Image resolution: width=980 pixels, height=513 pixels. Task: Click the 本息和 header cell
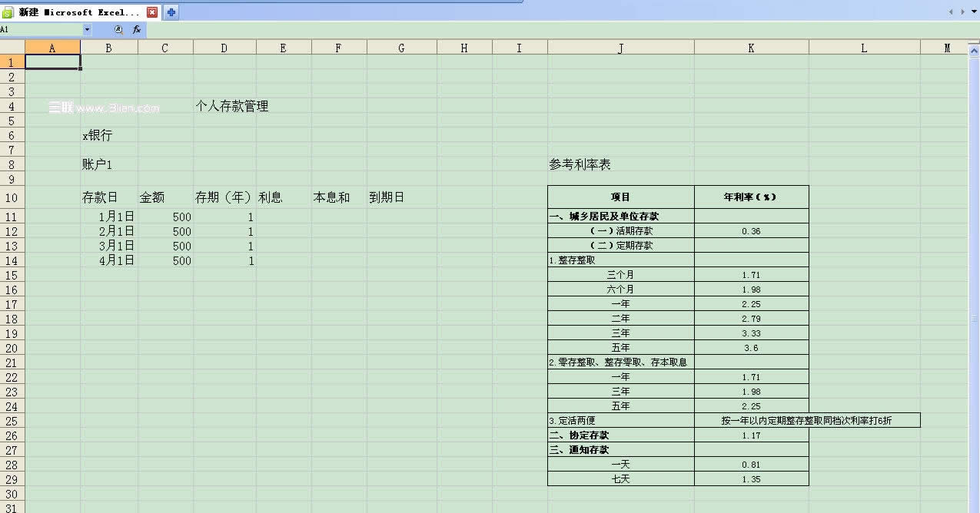point(340,197)
